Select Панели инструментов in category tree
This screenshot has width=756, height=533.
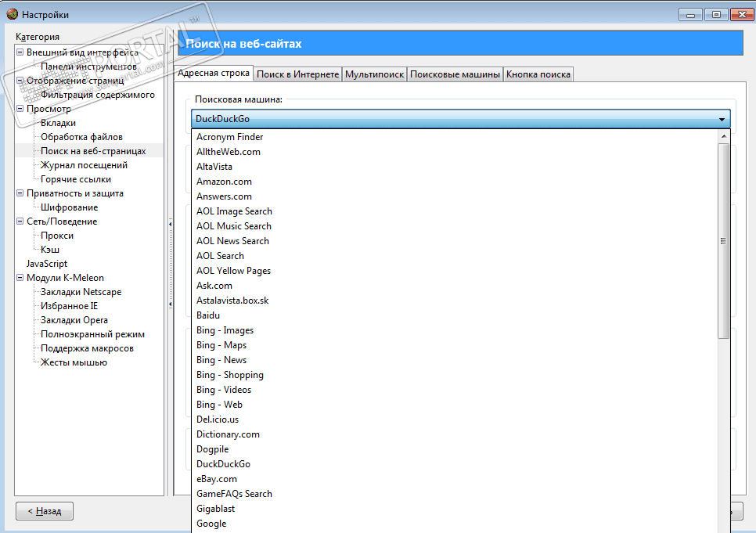[x=88, y=67]
